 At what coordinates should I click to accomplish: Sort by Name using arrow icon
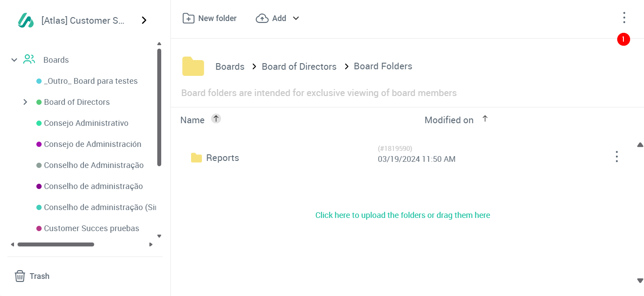(216, 118)
